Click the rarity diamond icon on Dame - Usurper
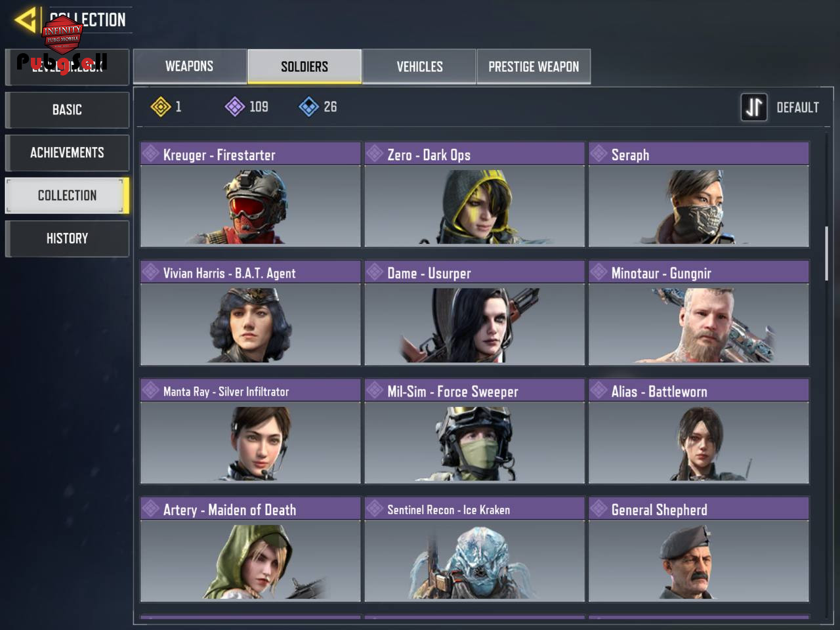 [x=375, y=272]
